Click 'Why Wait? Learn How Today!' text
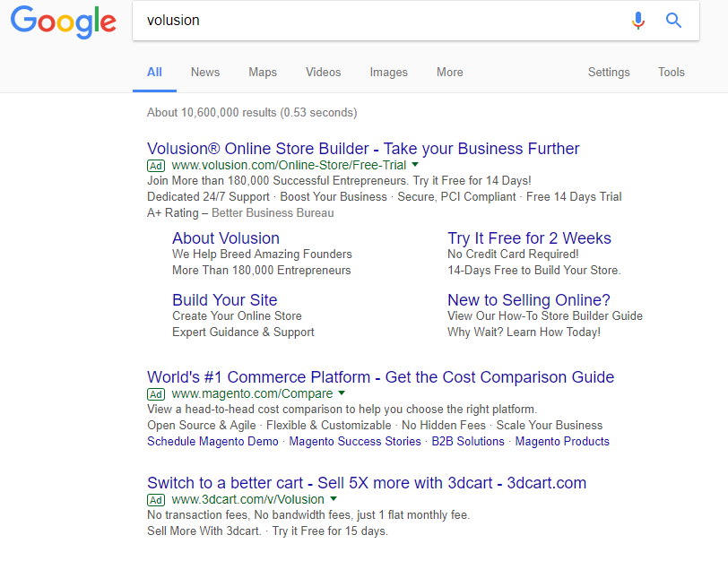This screenshot has width=728, height=561. tap(524, 332)
